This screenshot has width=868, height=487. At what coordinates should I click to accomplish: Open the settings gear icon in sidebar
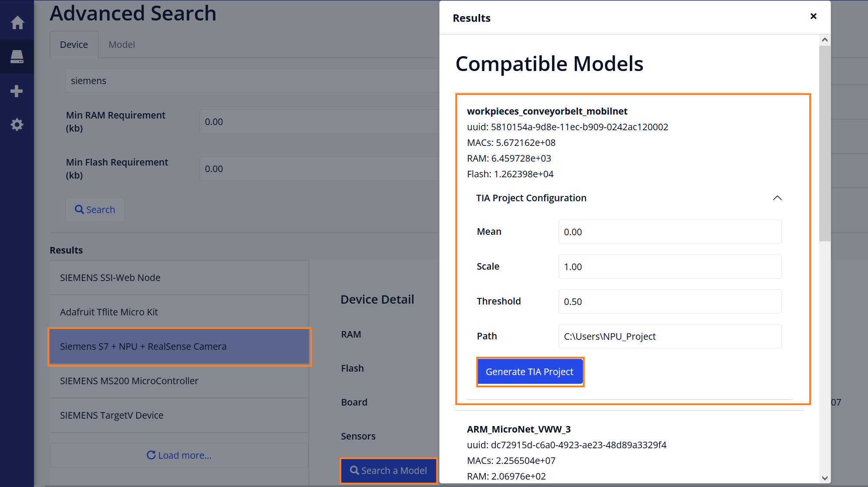pyautogui.click(x=17, y=125)
